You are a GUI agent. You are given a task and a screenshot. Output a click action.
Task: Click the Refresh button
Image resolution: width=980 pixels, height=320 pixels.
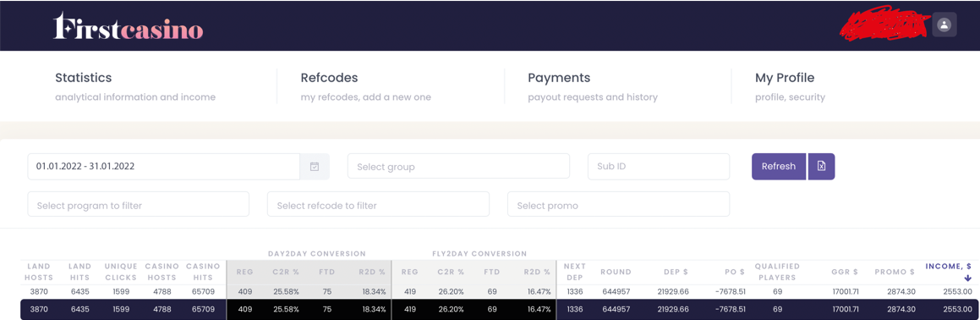tap(779, 167)
